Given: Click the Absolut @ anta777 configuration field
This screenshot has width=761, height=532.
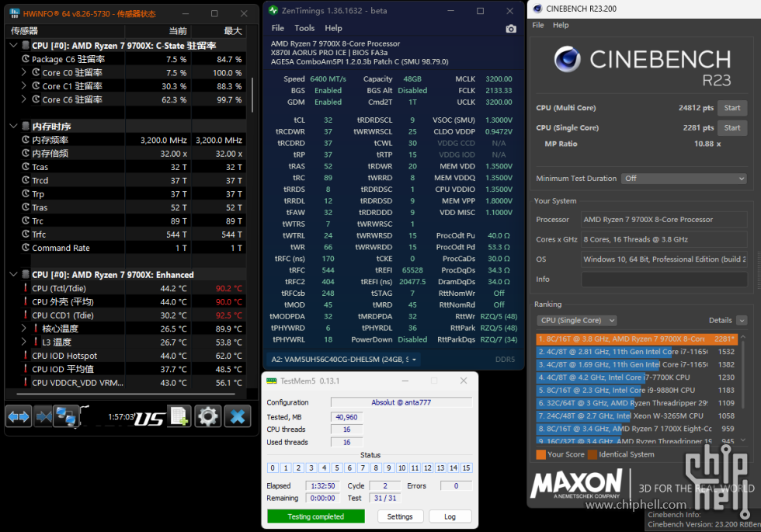Looking at the screenshot, I should 401,402.
